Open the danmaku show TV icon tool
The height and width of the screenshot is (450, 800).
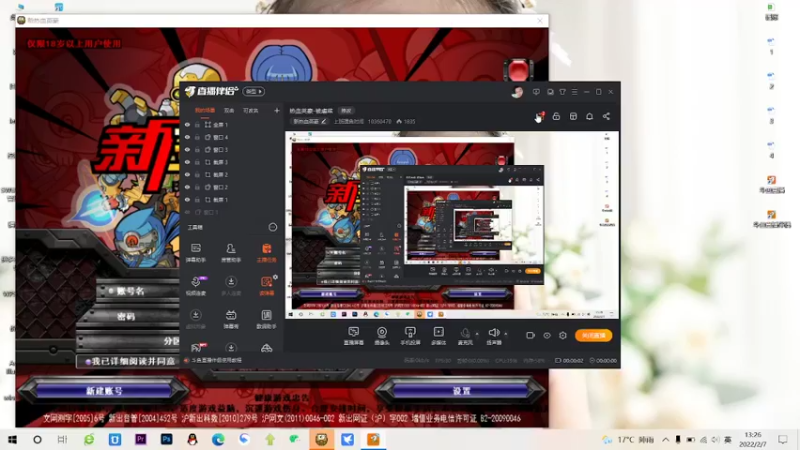tap(231, 319)
